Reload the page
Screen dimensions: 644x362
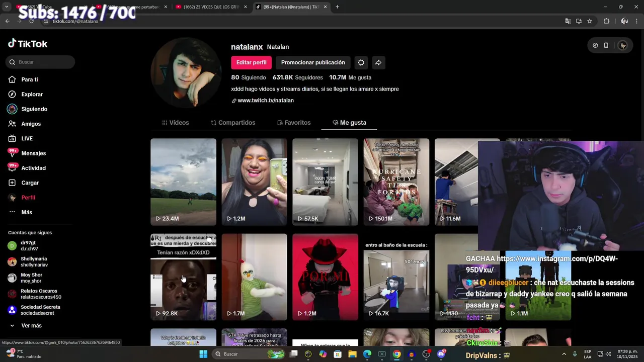pos(31,21)
